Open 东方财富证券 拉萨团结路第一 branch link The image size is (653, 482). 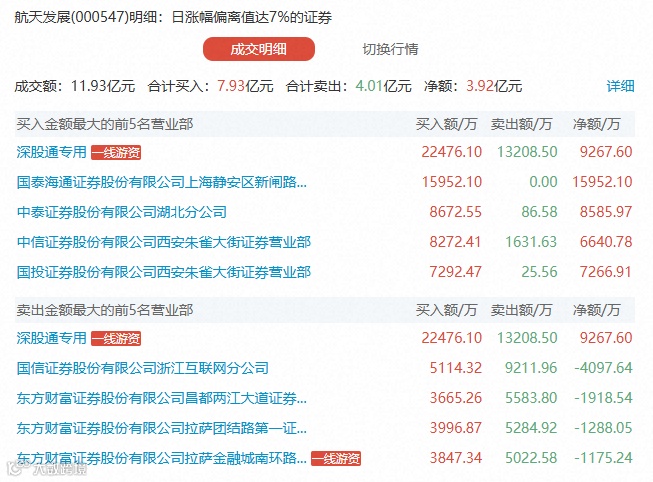[162, 428]
